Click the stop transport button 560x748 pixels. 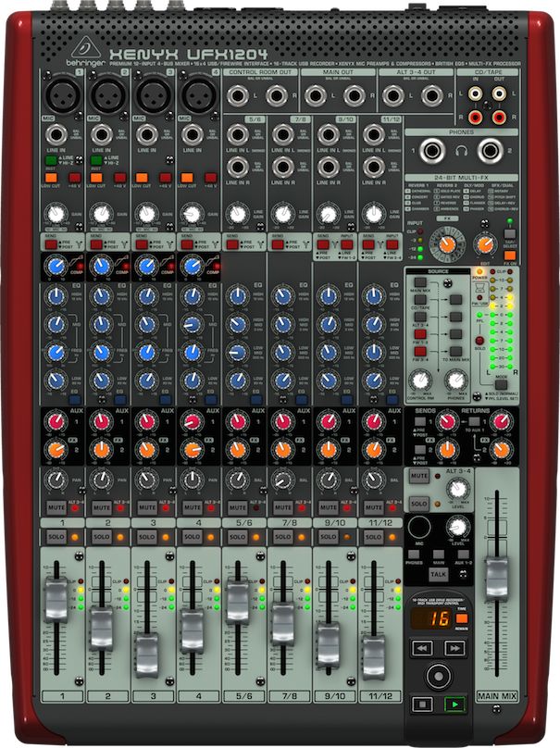[422, 704]
